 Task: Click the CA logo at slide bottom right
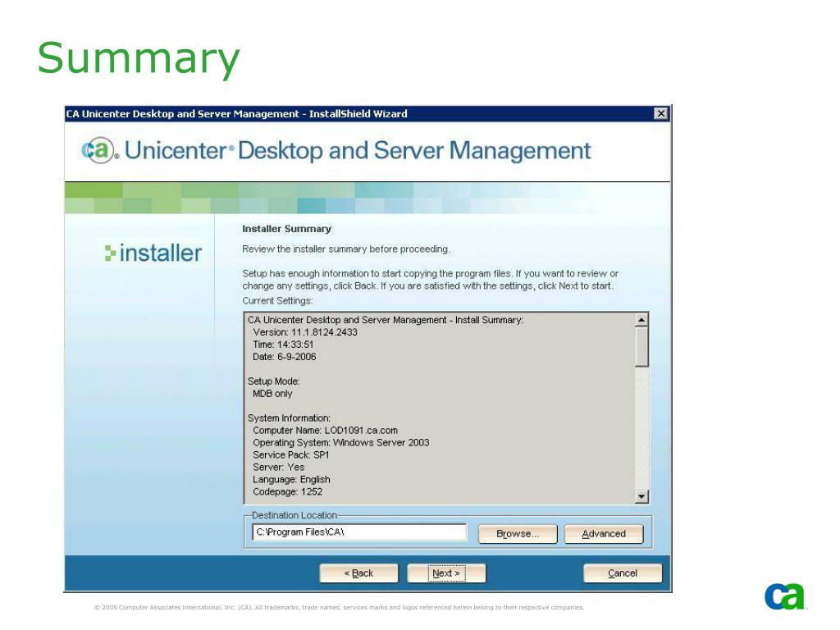(785, 596)
